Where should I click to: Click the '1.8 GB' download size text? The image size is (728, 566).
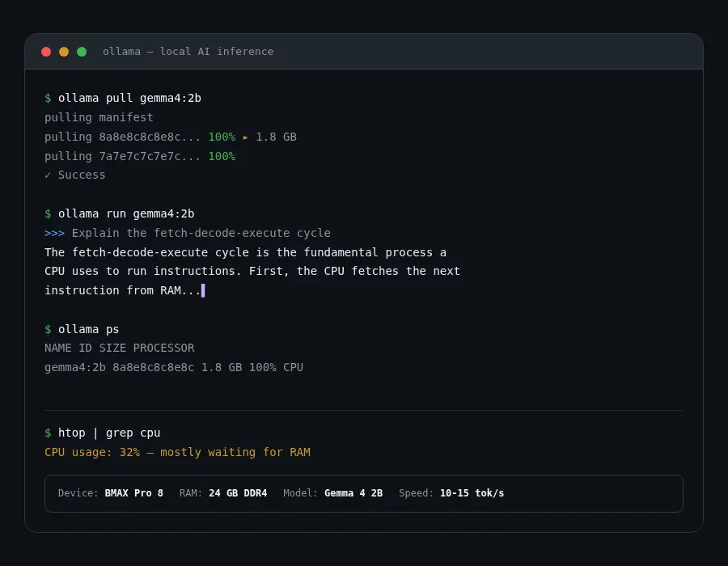277,137
